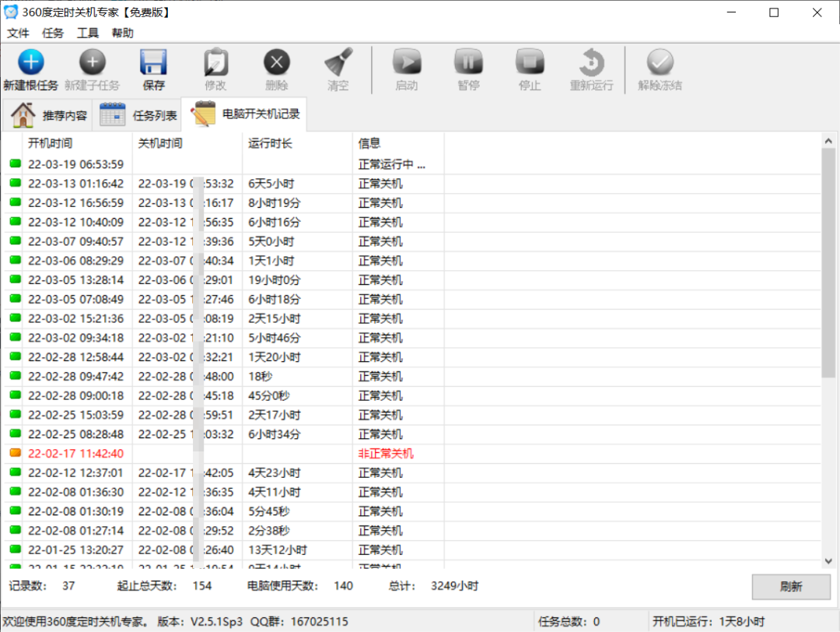Viewport: 840px width, 632px height.
Task: Click QQ群: 167025115 in status bar
Action: [x=299, y=622]
